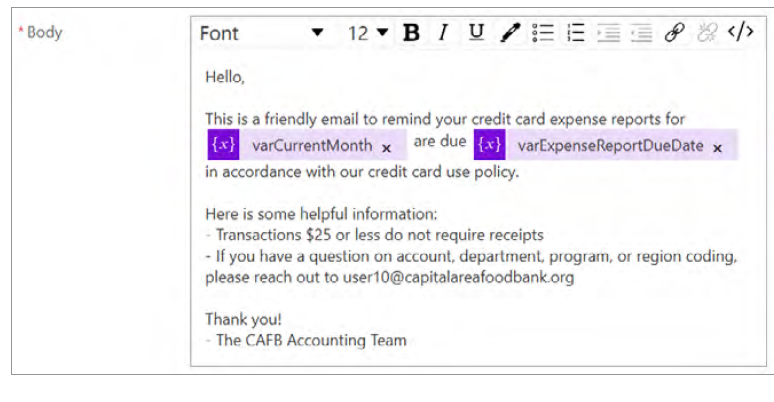Click the varExpenseReportDueDate variable icon

pos(489,144)
